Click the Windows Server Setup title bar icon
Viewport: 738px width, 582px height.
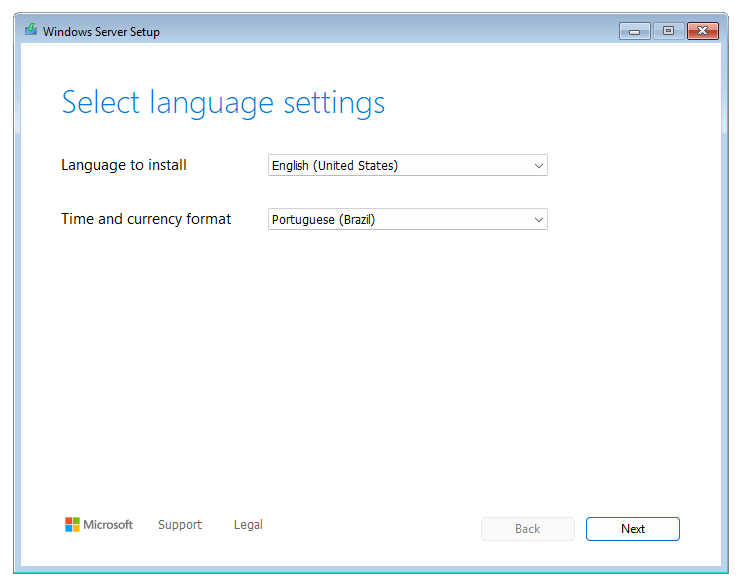click(31, 31)
